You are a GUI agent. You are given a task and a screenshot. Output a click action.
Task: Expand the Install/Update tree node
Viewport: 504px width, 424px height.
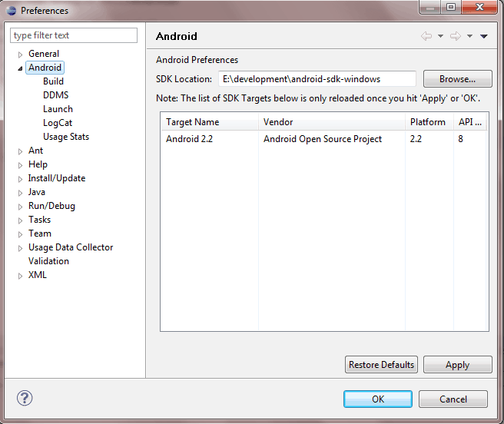click(20, 179)
